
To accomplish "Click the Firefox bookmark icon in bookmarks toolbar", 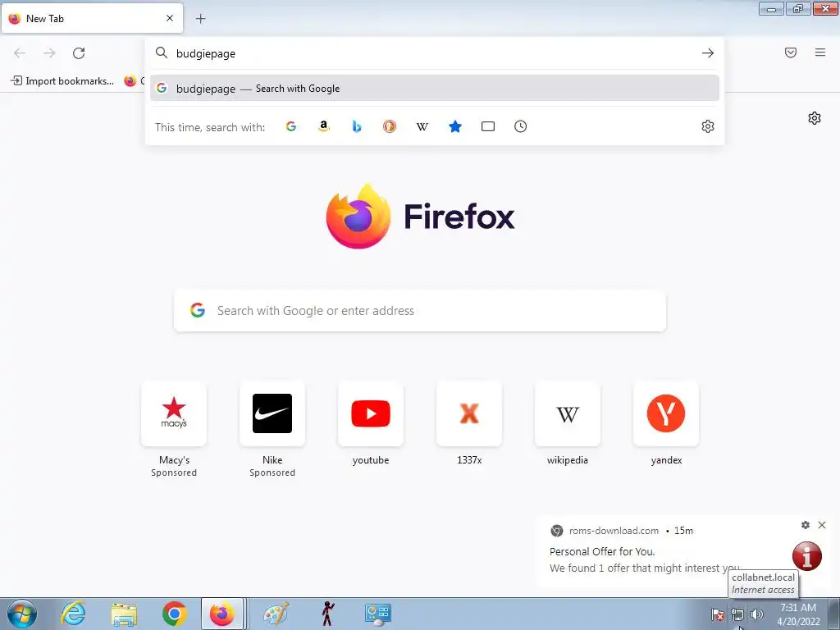I will click(x=130, y=81).
